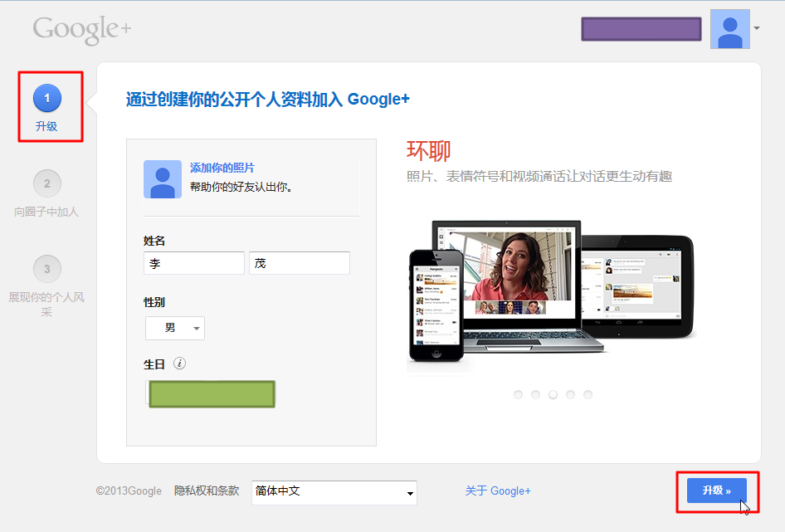Click the 环聊 heading text

428,151
